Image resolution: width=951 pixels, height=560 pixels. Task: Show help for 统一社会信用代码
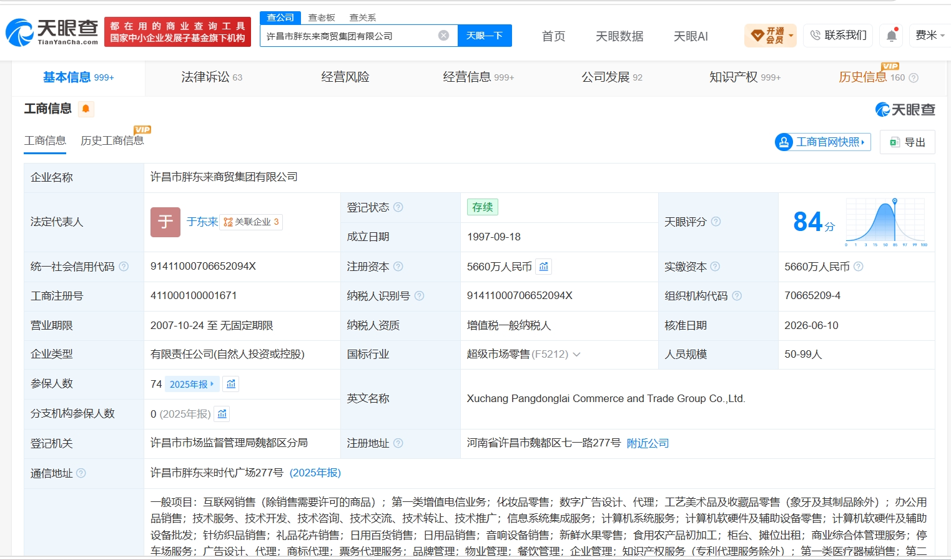(x=124, y=267)
